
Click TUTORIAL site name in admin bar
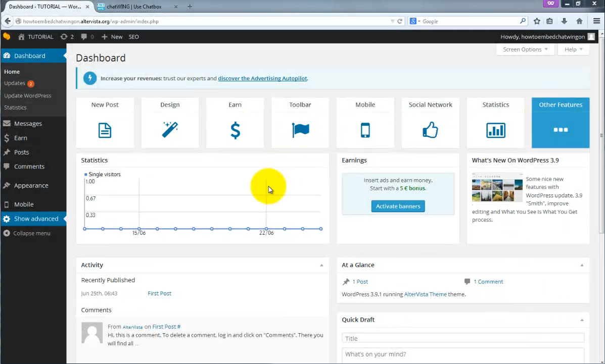point(36,37)
